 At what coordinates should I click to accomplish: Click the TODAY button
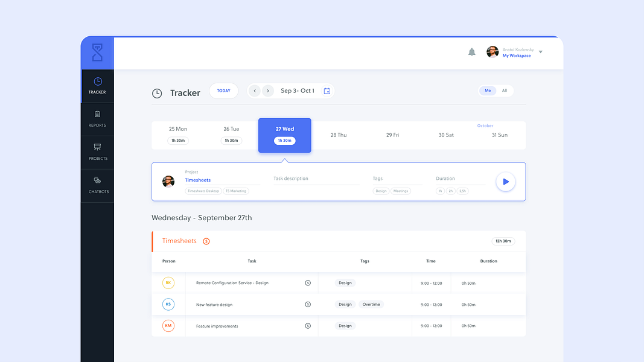coord(223,90)
